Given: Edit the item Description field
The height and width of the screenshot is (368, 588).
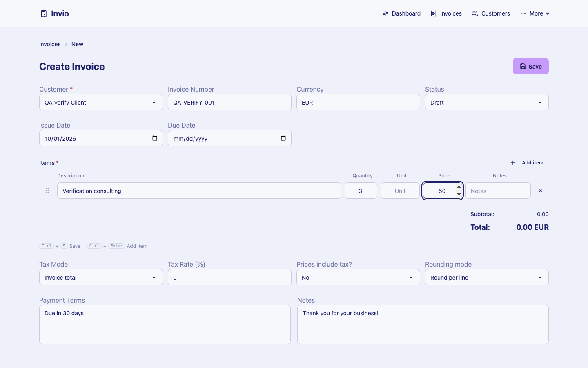Looking at the screenshot, I should click(199, 191).
